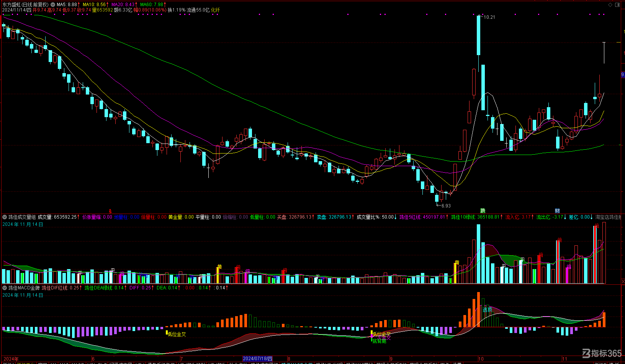Click month 9 marker on time axis
The height and width of the screenshot is (364, 625).
pyautogui.click(x=391, y=359)
